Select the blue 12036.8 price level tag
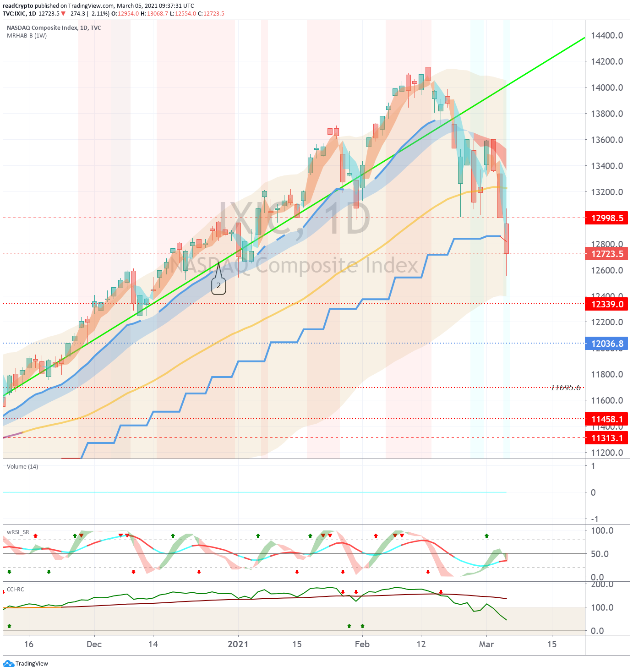This screenshot has height=672, width=633. (x=607, y=344)
